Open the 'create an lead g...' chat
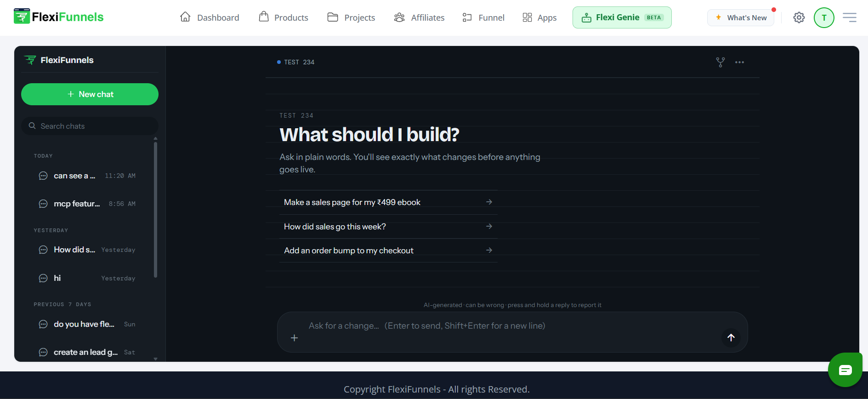The width and height of the screenshot is (868, 399). [87, 352]
